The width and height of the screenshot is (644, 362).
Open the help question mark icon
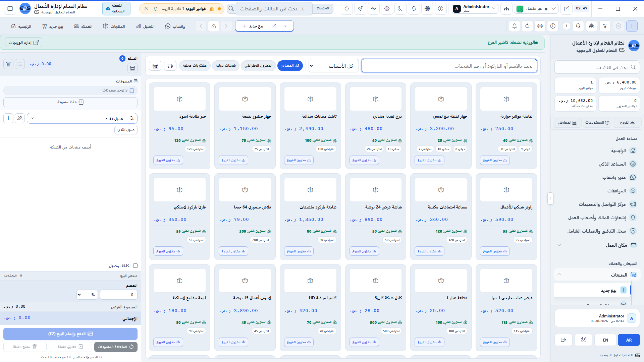[440, 9]
